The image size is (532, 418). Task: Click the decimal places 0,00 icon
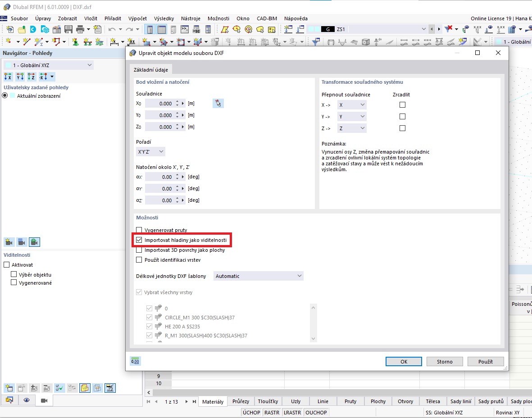coord(135,361)
